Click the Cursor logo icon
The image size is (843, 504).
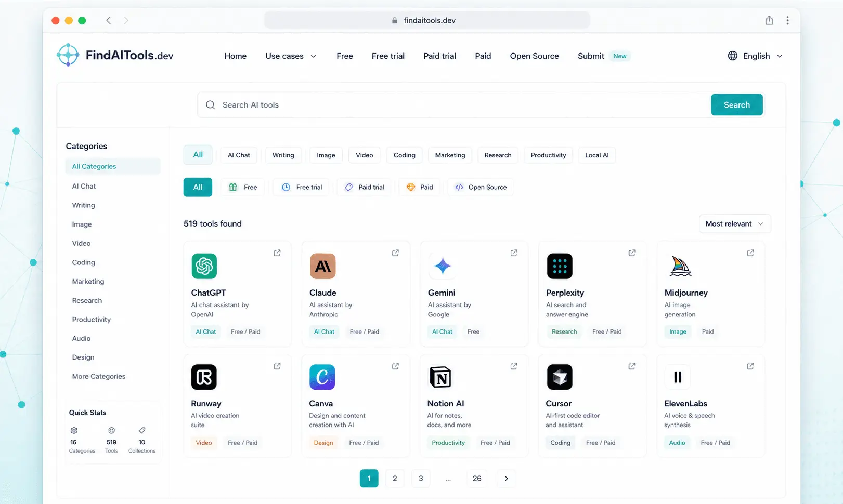[560, 377]
